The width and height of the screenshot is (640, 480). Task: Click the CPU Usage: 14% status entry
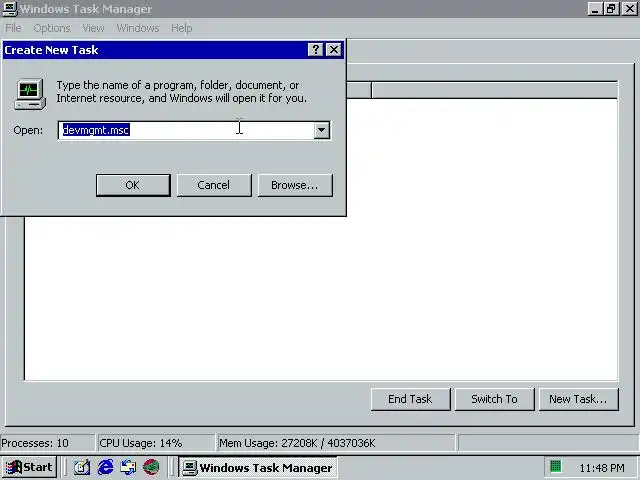[156, 443]
